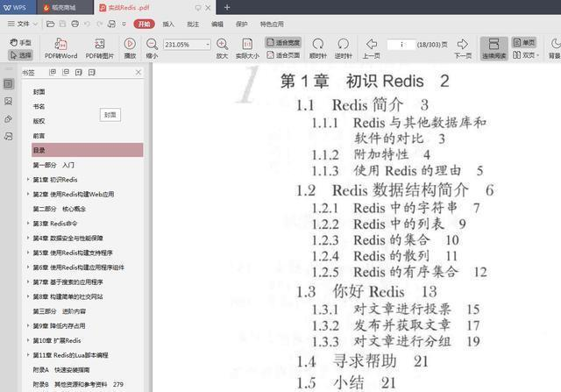Switch to the 编辑 ribbon tab
561x392 pixels.
[217, 24]
